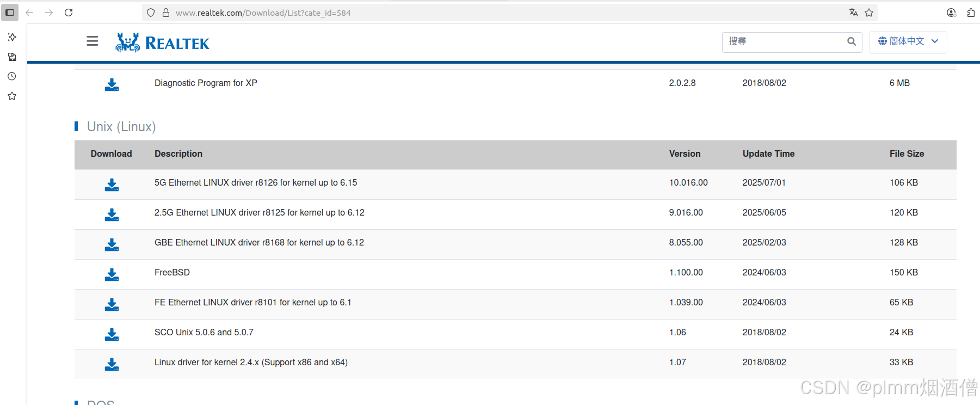Toggle the browser sidebar panel button
980x405 pixels.
coord(10,13)
